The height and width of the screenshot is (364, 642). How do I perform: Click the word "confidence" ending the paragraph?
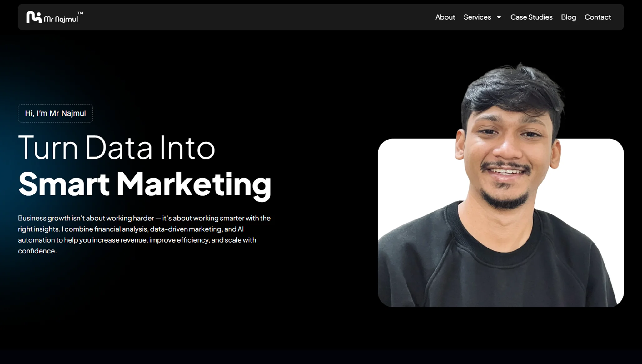(x=37, y=251)
